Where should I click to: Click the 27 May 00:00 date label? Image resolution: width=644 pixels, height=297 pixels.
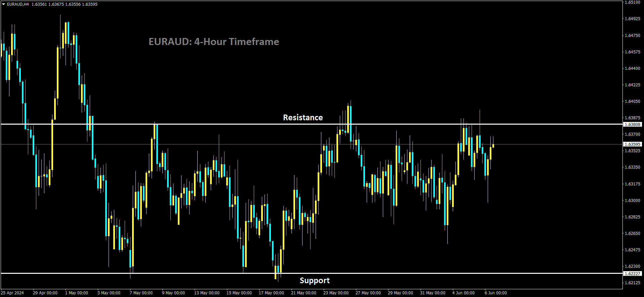[x=368, y=293]
